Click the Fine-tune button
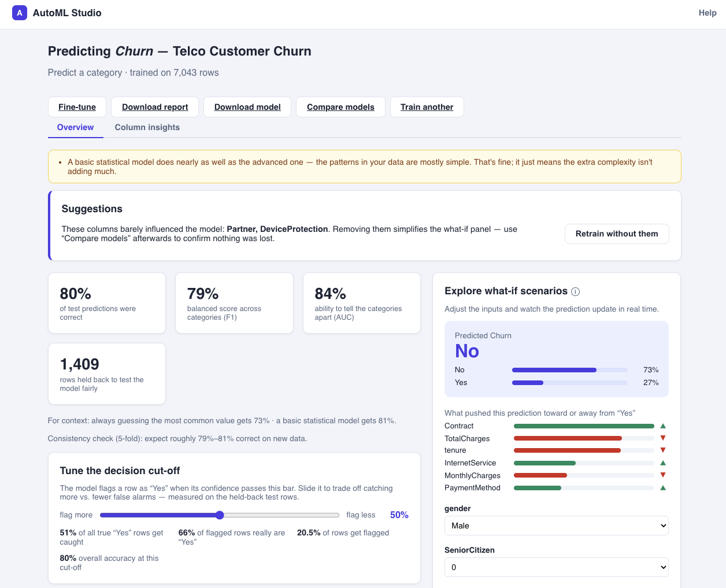 coord(77,107)
